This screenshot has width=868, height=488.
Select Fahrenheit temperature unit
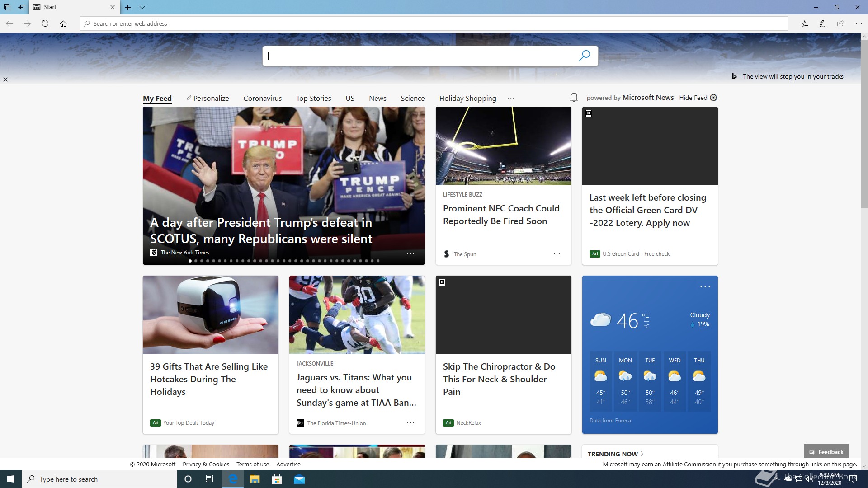coord(646,317)
